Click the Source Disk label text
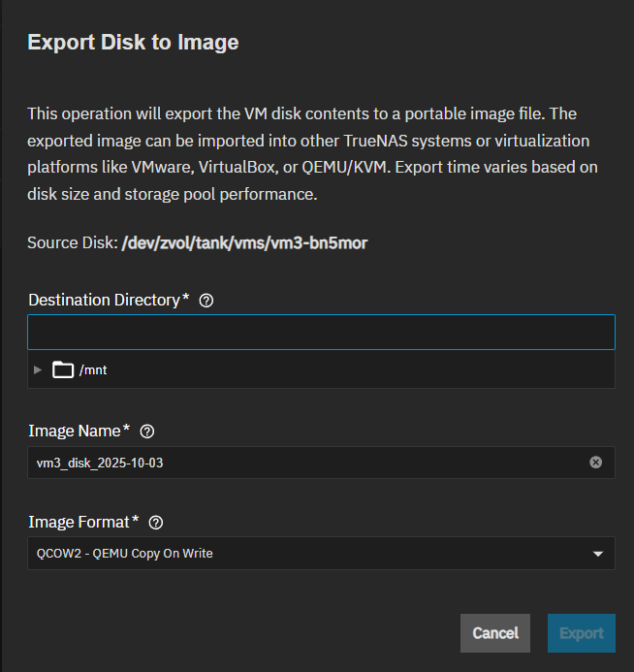 point(71,242)
